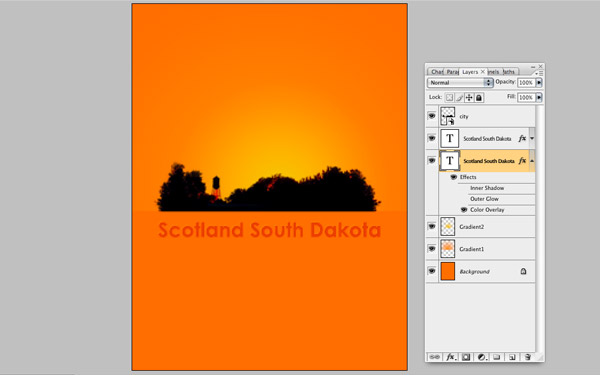Click the Fill 100% input field
Viewport: 600px width, 375px height.
(527, 98)
